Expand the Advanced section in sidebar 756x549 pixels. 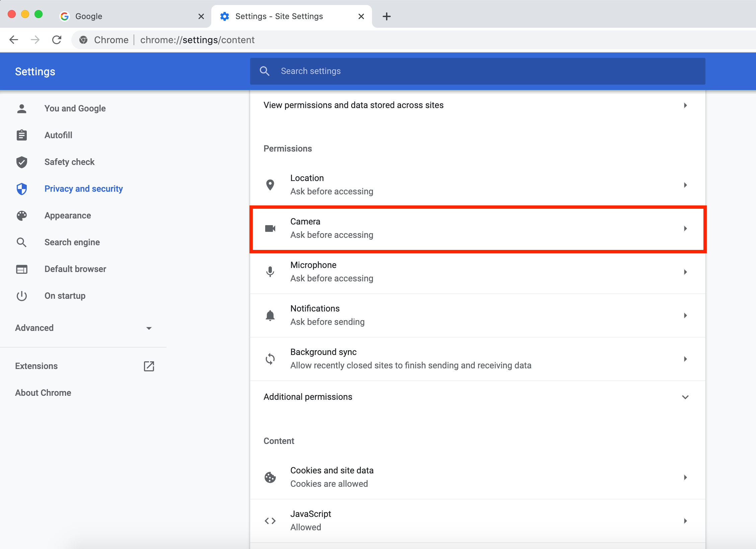149,328
